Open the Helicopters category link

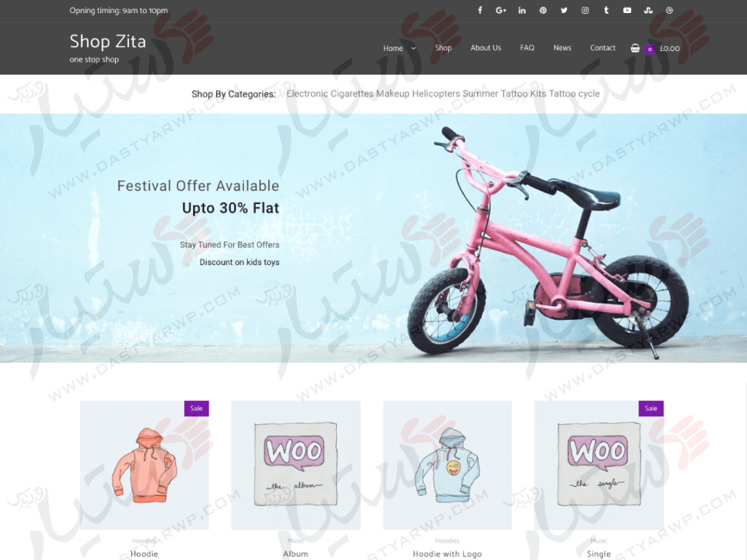(436, 94)
